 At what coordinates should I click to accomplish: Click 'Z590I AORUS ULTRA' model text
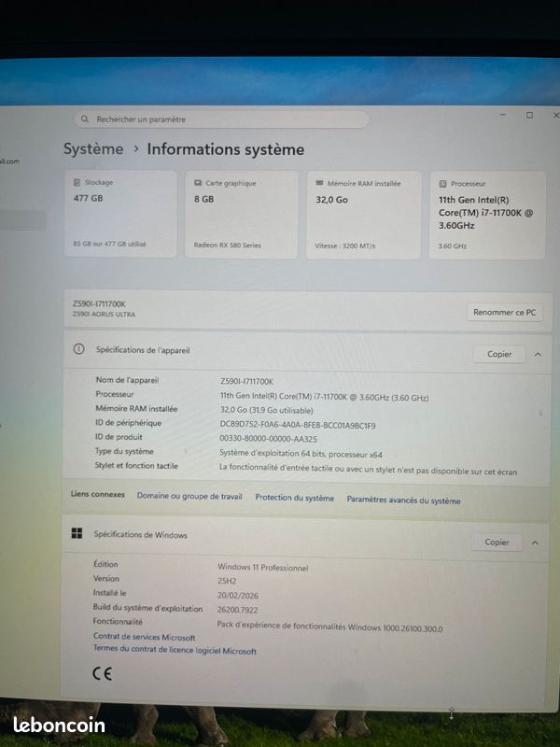[x=104, y=314]
